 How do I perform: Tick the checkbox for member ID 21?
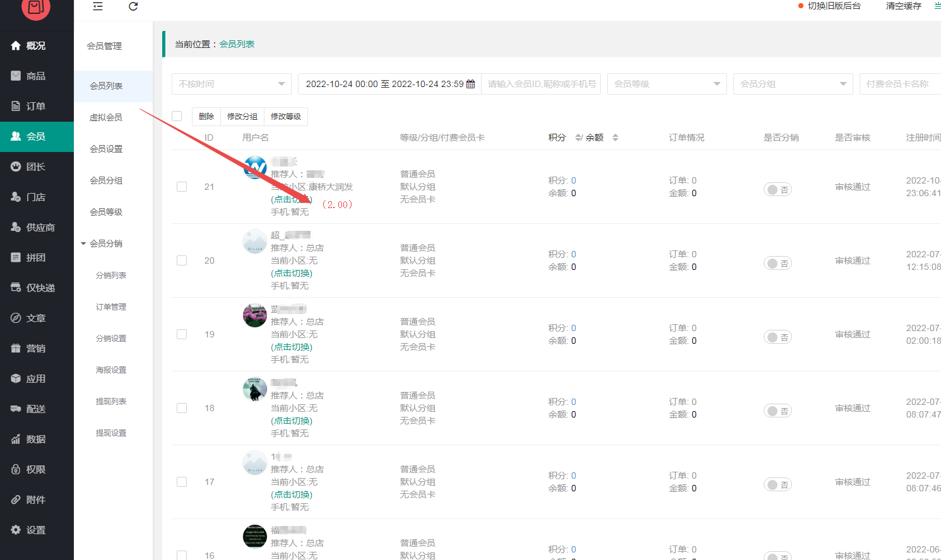[182, 187]
